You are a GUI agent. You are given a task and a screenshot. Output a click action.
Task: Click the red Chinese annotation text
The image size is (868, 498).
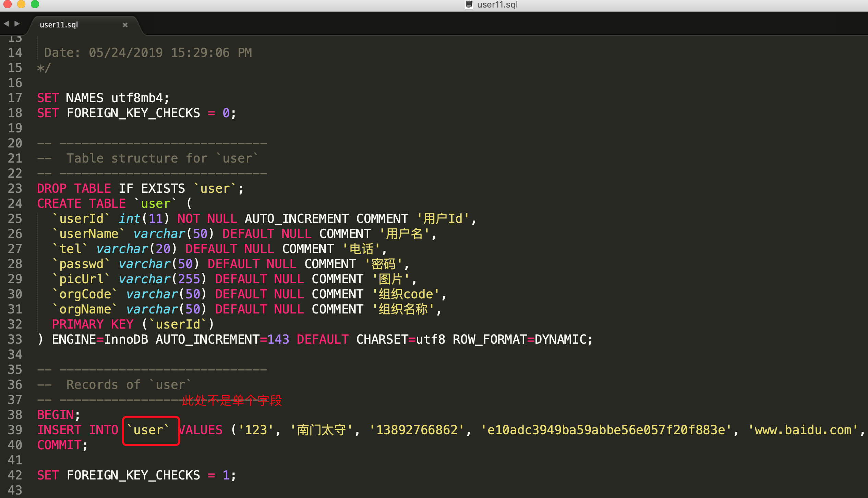[x=232, y=400]
